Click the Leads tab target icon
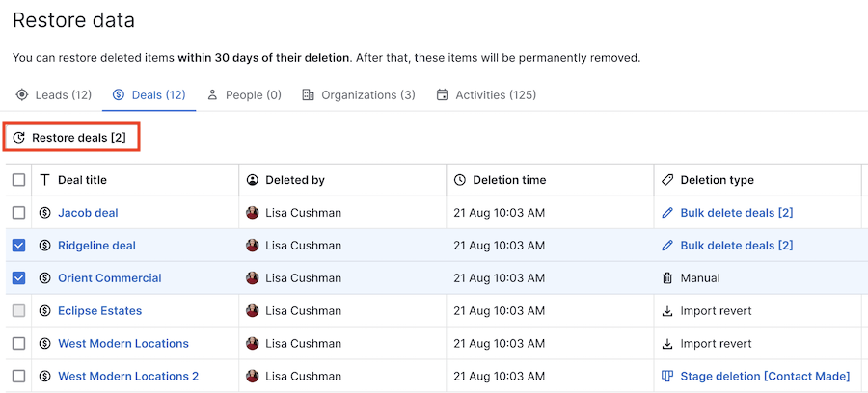Viewport: 868px width, 393px height. pos(21,95)
